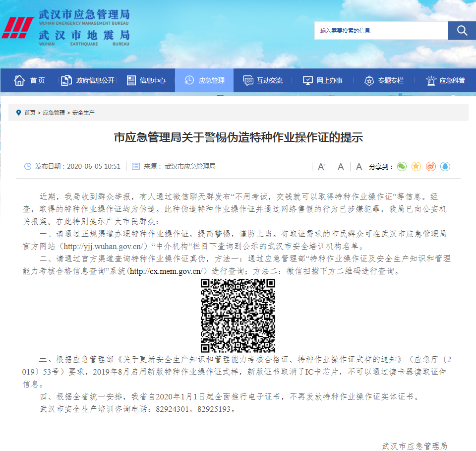Click the http://yjj.wuhan.gov.cn/ URL text

[103, 246]
